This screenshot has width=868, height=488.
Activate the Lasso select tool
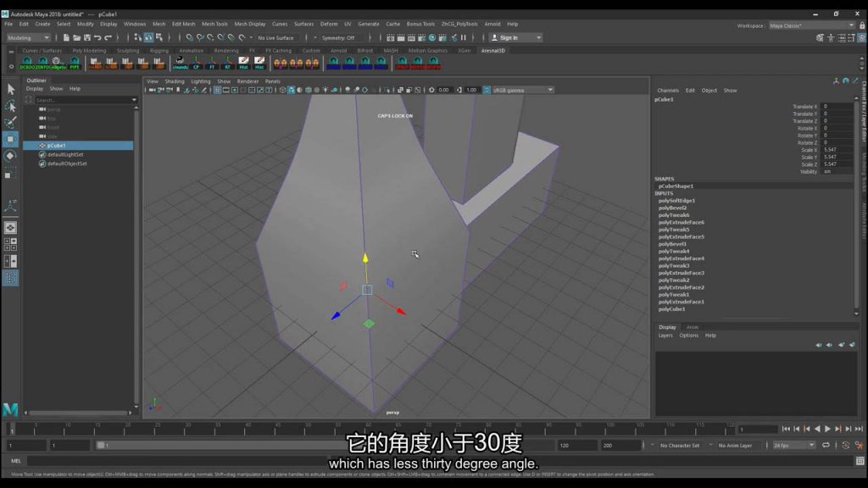10,106
